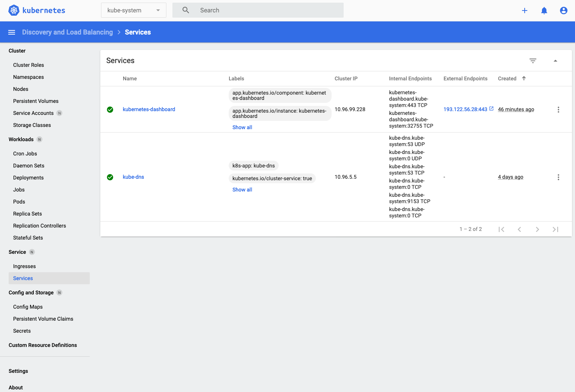Click the Workloads section heading

click(21, 139)
